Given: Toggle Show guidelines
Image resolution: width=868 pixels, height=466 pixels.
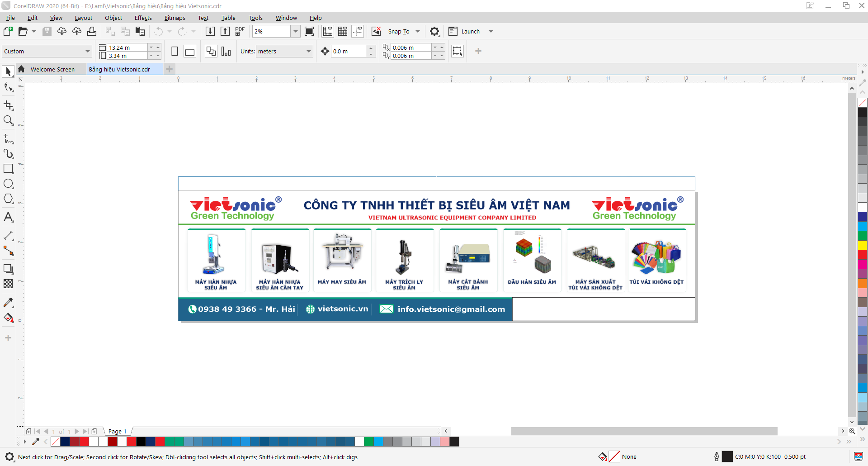Looking at the screenshot, I should 358,31.
